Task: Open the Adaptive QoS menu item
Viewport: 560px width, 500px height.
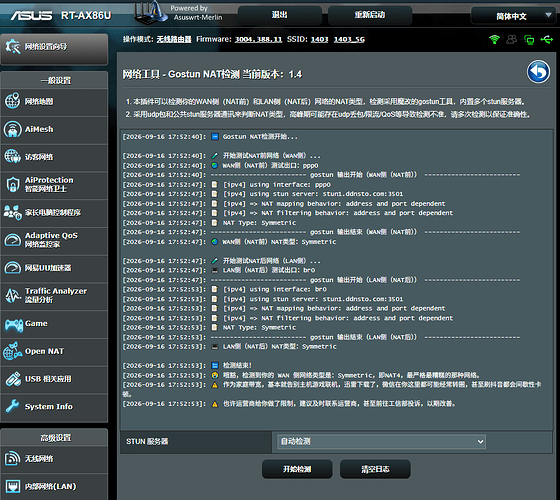Action: [x=54, y=240]
